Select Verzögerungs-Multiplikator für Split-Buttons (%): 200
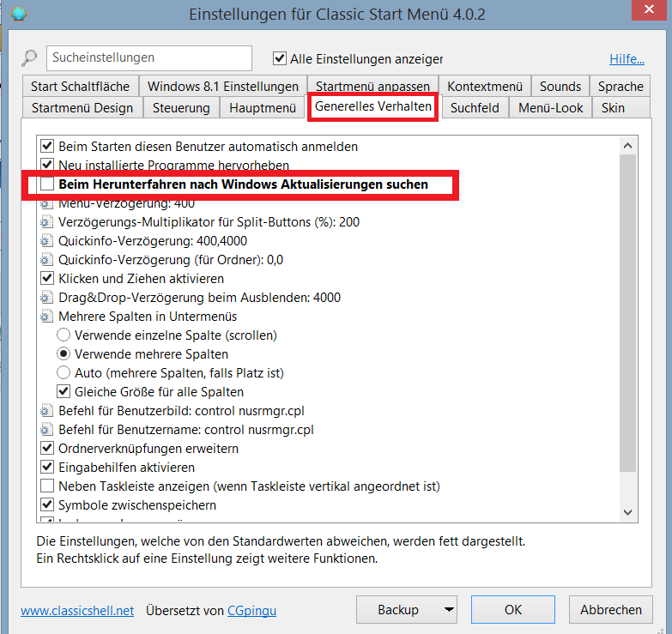 pyautogui.click(x=209, y=222)
